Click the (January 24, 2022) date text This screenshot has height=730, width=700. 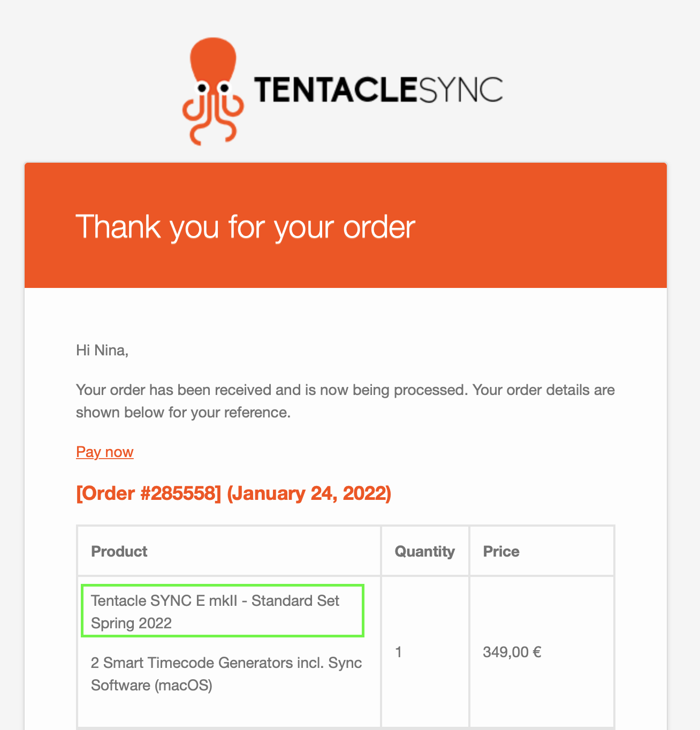[x=309, y=493]
